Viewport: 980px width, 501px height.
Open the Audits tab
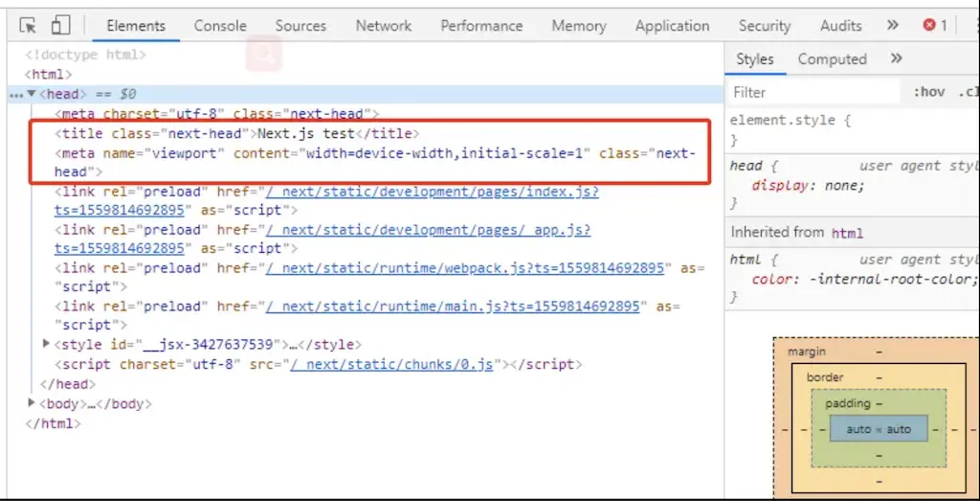point(840,26)
